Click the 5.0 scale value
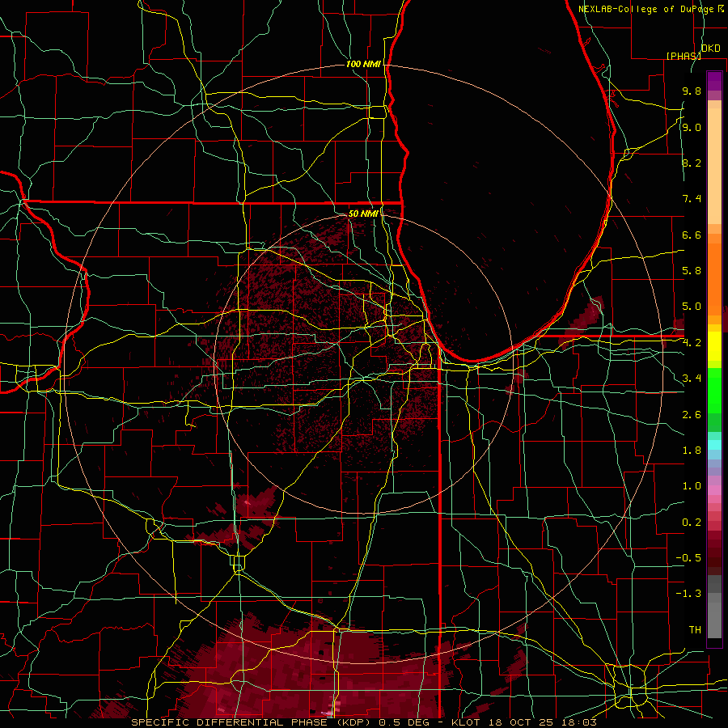 692,307
